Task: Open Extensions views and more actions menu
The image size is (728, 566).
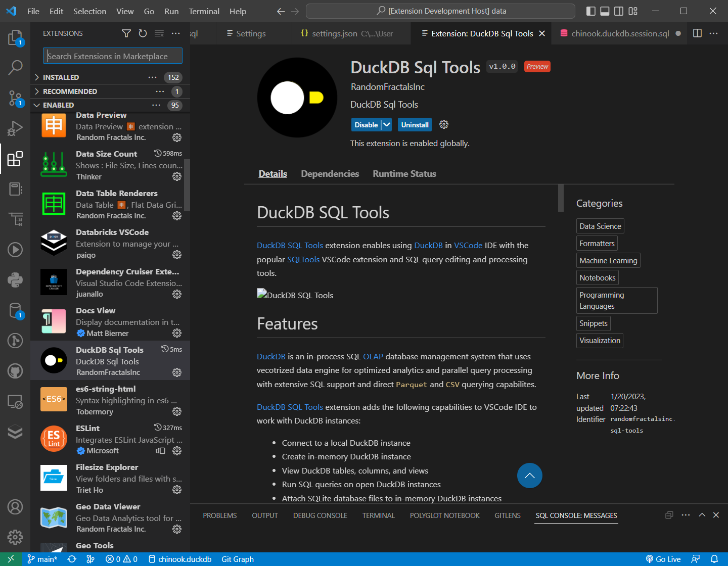Action: tap(175, 33)
